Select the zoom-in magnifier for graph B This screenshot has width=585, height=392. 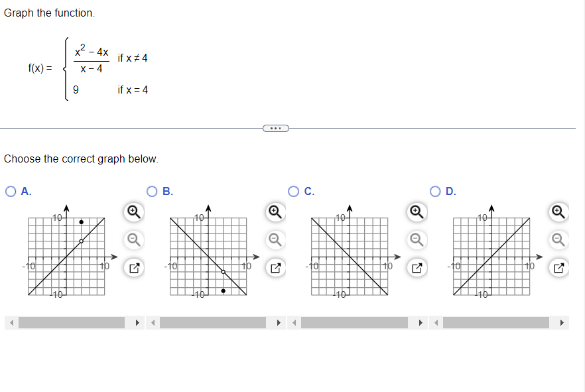click(275, 211)
